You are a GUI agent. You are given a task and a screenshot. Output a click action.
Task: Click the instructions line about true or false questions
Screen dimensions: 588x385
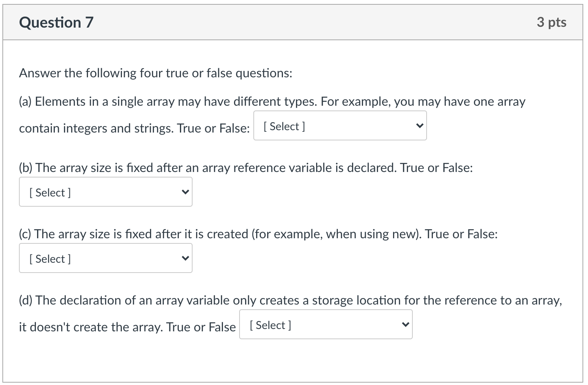click(155, 73)
